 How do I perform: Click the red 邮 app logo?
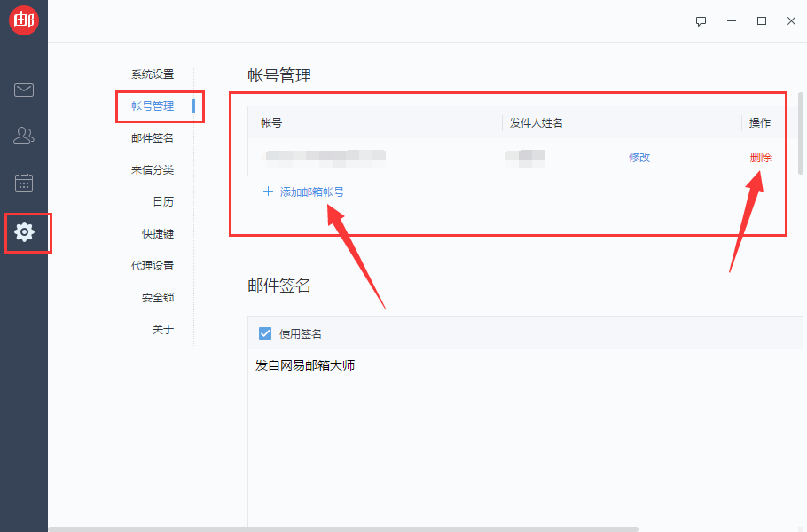point(23,20)
